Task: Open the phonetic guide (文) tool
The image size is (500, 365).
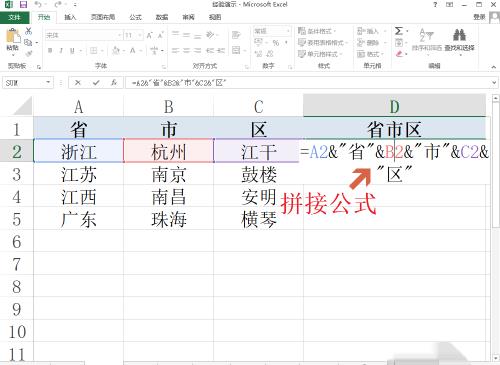Action: click(155, 51)
